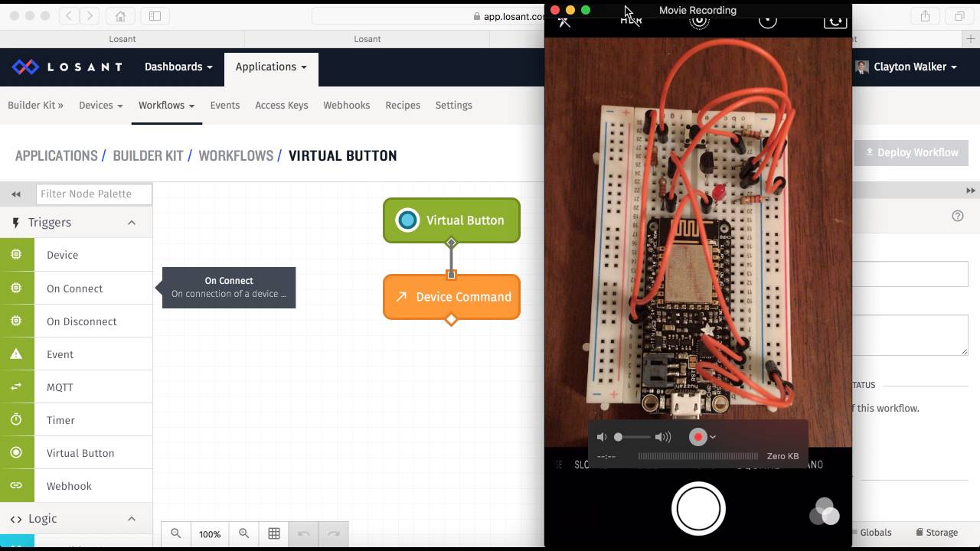The height and width of the screenshot is (551, 980).
Task: Toggle the canvas grid icon
Action: [x=273, y=533]
